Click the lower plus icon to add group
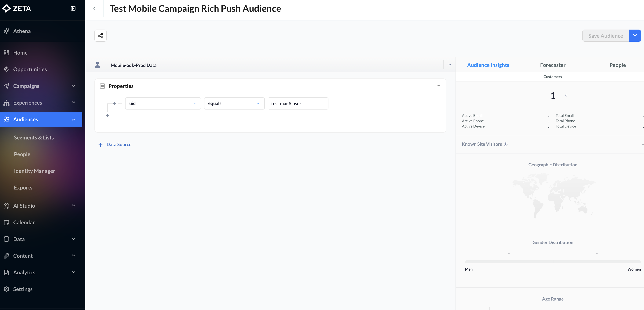 [x=107, y=116]
